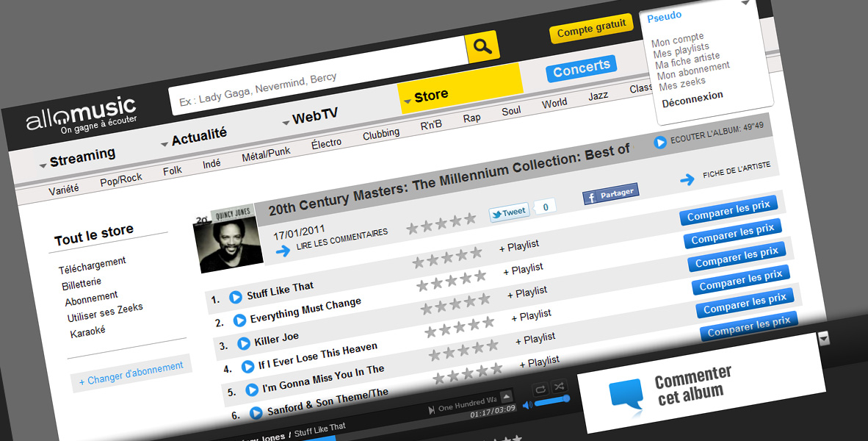
Task: Select the Métal/Punk genre
Action: coord(267,154)
